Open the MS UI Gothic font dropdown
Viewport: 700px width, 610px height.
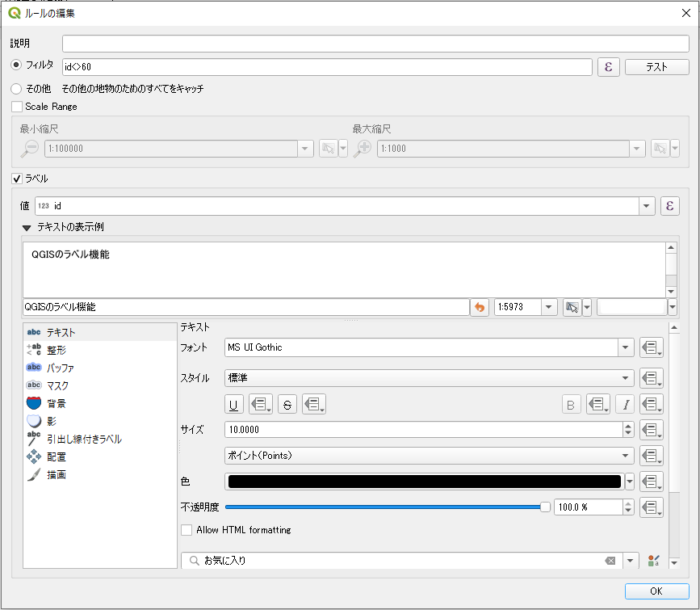point(626,347)
